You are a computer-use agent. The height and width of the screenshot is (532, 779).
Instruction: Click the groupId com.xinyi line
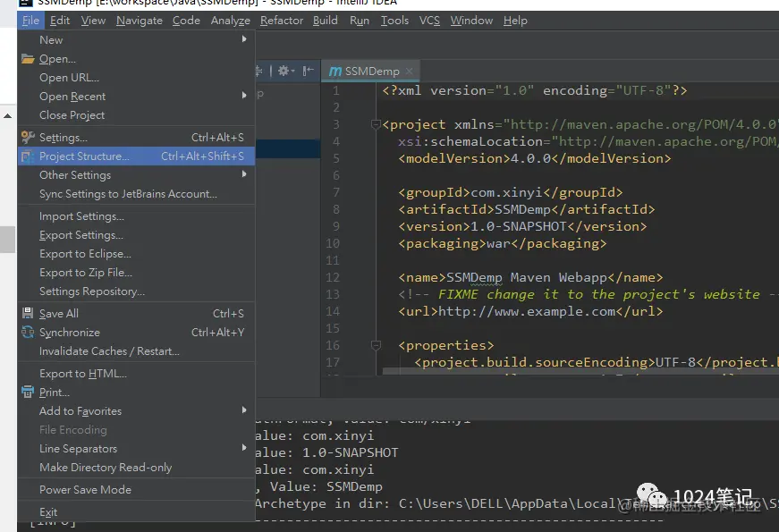click(510, 192)
